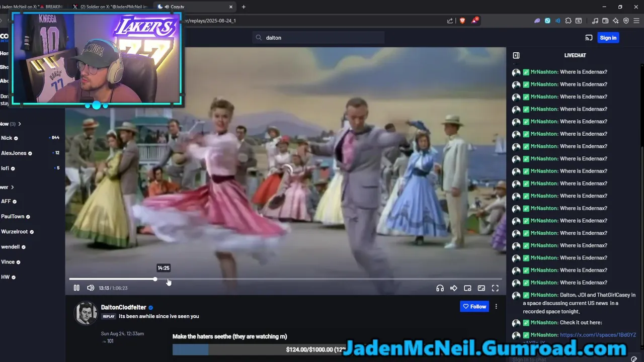Collapse the Livechat panel

(516, 55)
